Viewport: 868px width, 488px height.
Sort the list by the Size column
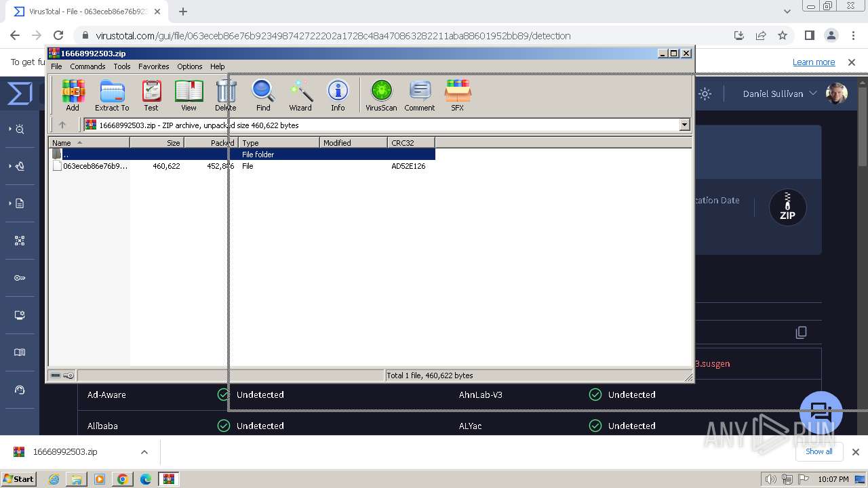point(157,142)
